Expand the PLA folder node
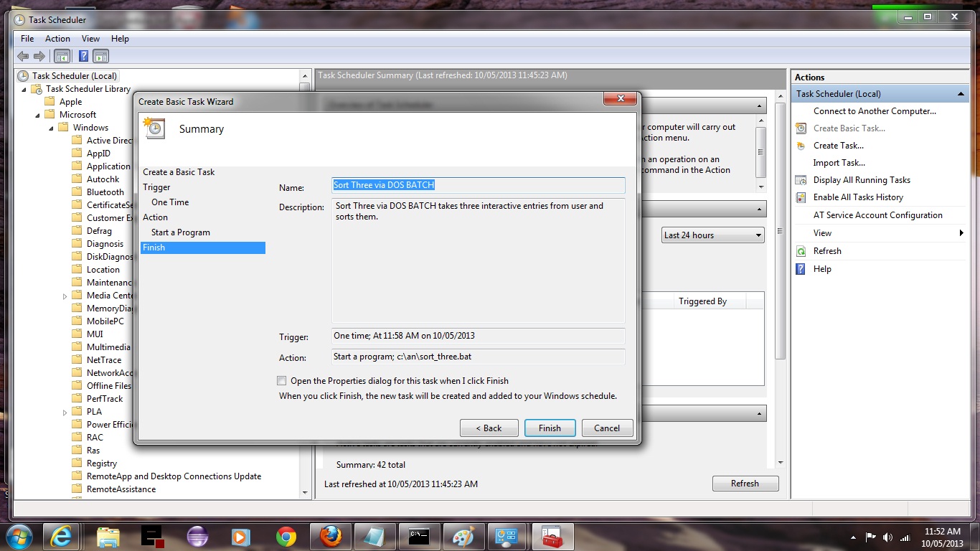980x551 pixels. point(65,412)
